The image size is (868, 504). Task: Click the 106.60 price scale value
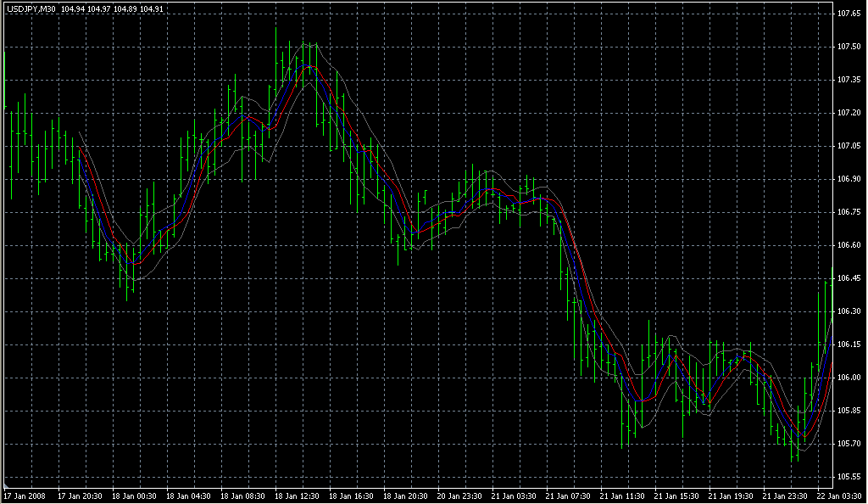pyautogui.click(x=849, y=245)
